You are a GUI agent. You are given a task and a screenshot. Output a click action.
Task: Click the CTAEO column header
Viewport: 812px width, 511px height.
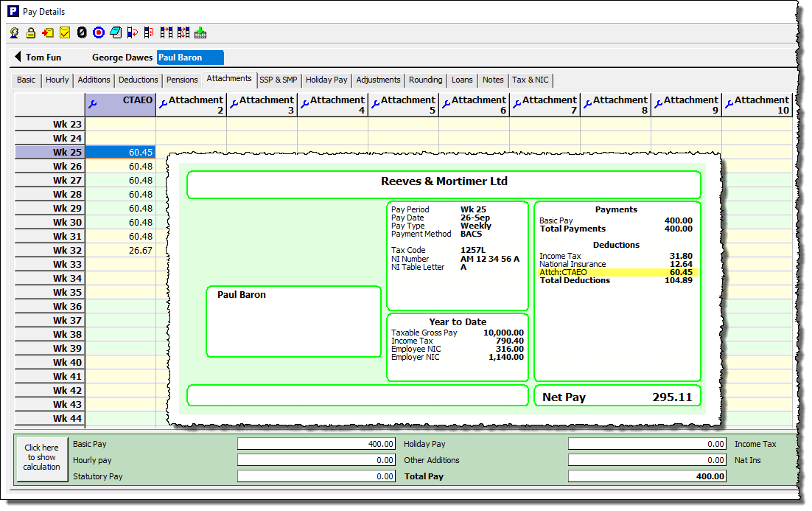121,105
